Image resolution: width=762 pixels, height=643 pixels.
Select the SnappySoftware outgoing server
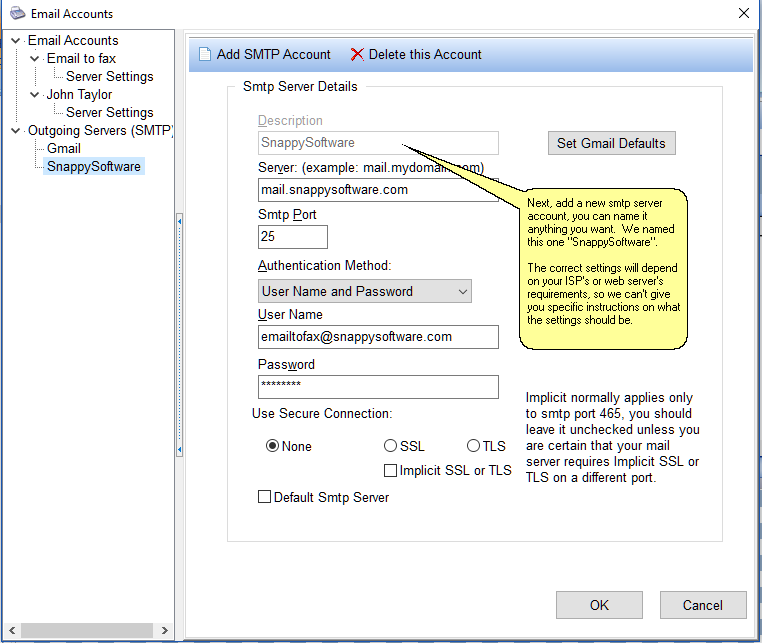tap(94, 166)
